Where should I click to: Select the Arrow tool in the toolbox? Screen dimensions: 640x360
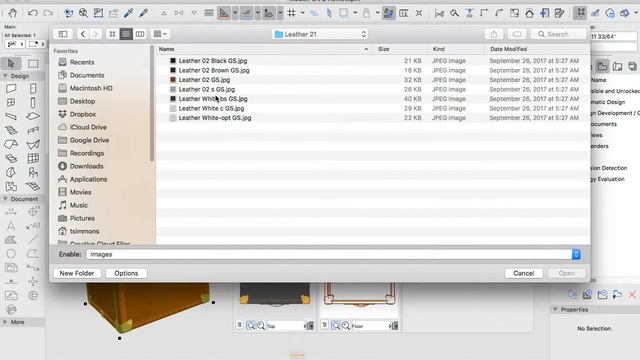click(x=11, y=63)
